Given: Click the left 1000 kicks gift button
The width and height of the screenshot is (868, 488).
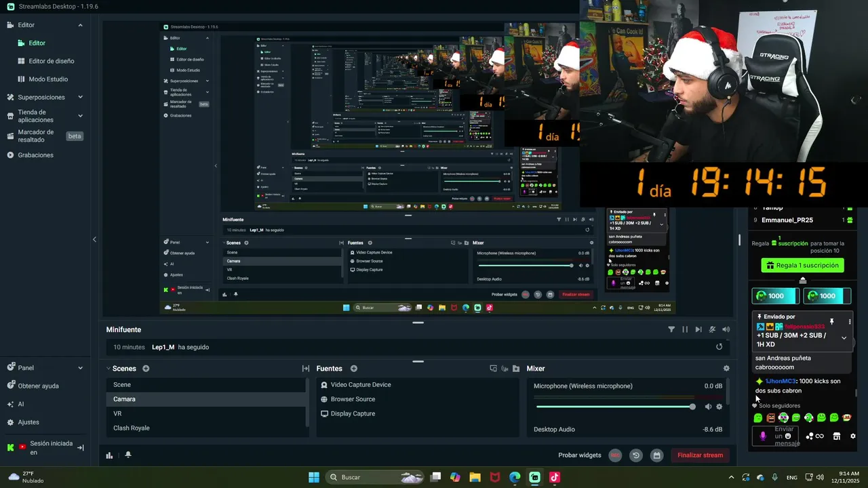Looking at the screenshot, I should click(775, 296).
